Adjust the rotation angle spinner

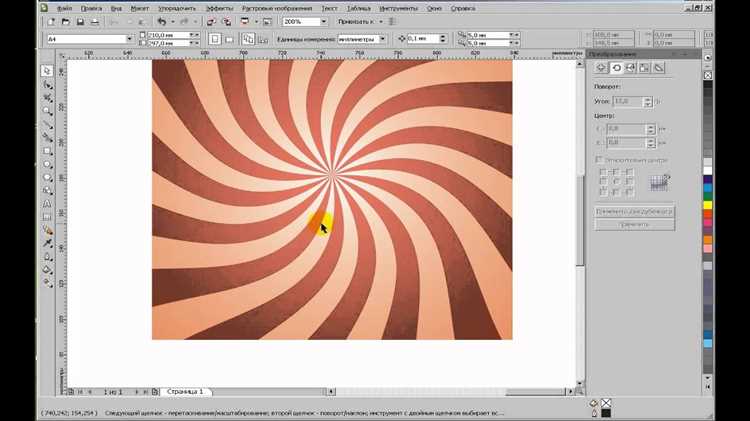(648, 101)
